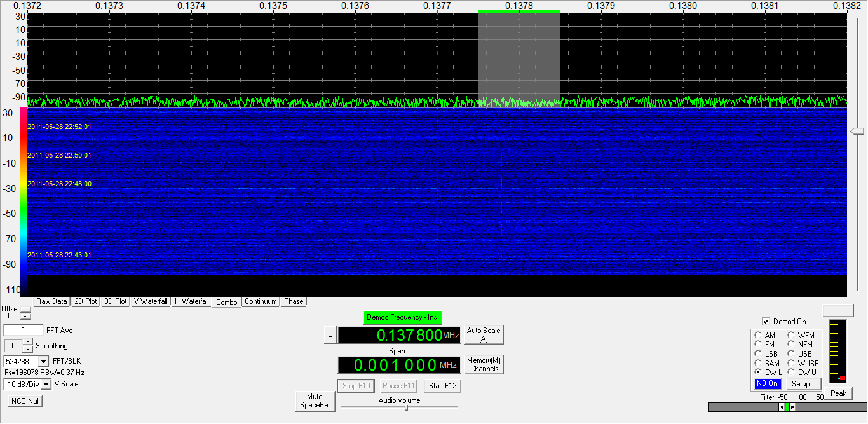868x424 pixels.
Task: Open the Phase tab
Action: (x=294, y=301)
